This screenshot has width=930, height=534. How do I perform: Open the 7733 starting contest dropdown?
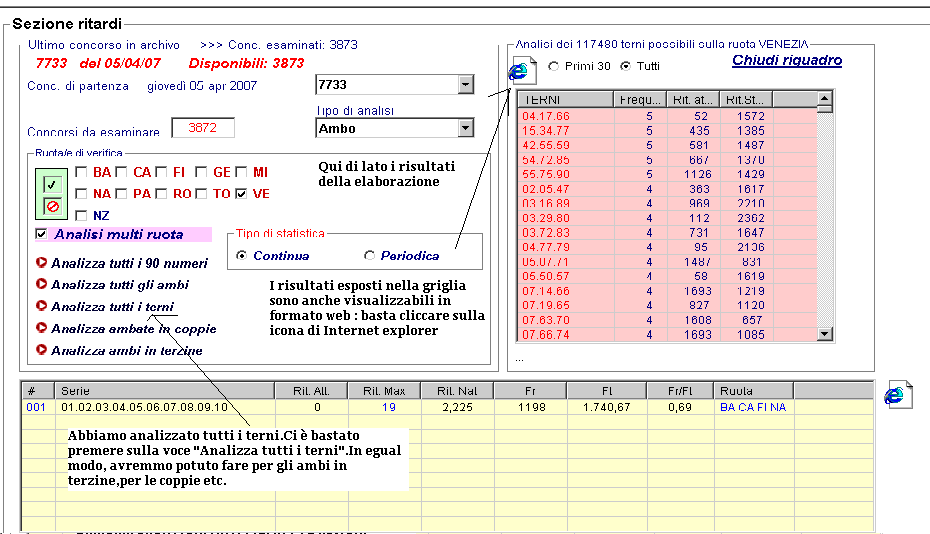click(x=465, y=85)
